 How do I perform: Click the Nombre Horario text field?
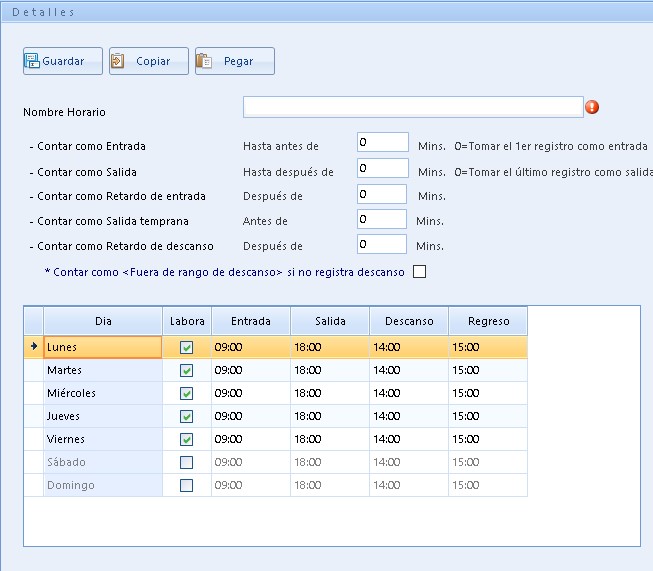(413, 107)
